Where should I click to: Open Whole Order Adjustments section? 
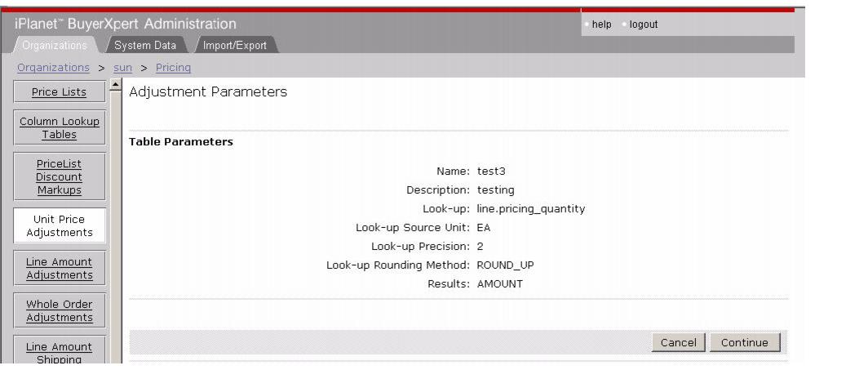click(x=60, y=310)
